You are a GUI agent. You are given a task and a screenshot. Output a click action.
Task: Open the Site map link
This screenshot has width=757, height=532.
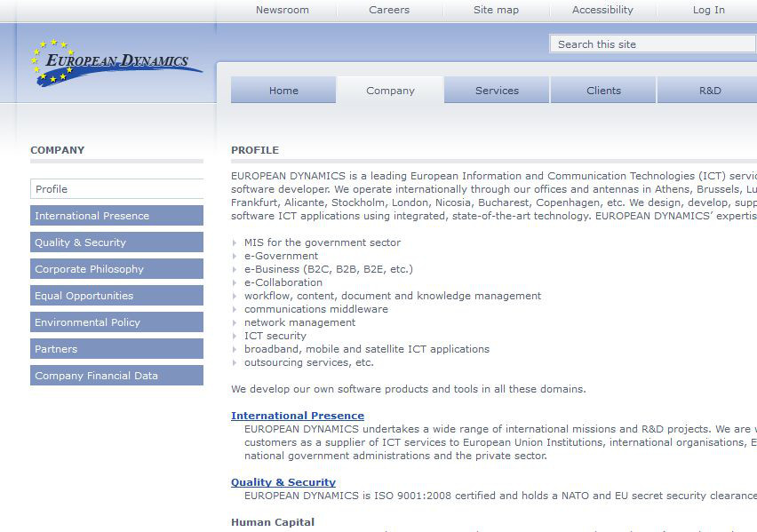496,10
